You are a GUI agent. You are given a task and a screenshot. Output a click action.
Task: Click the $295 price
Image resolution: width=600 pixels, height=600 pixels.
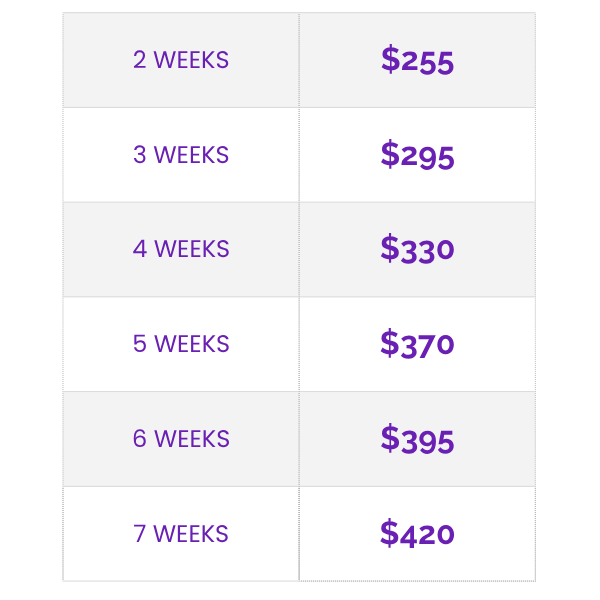417,155
